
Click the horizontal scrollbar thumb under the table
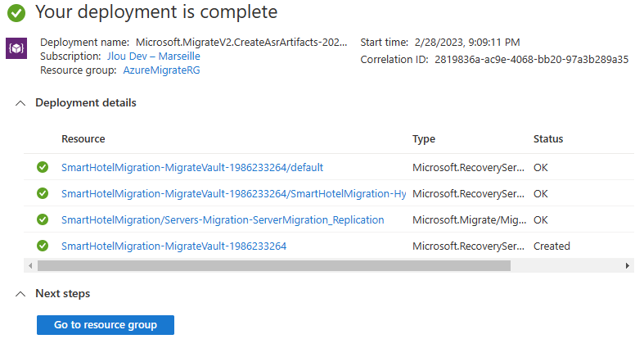[274, 266]
